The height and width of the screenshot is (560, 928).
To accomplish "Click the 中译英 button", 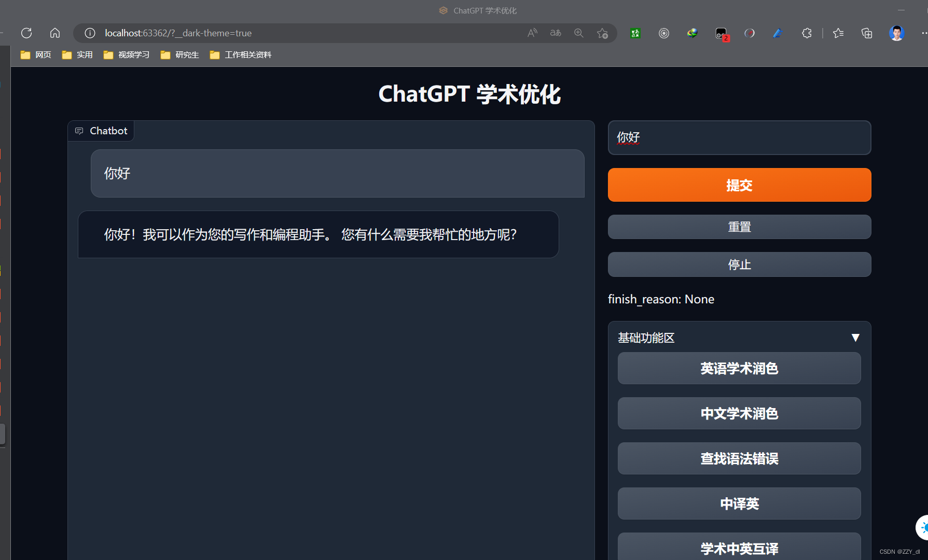I will (739, 503).
